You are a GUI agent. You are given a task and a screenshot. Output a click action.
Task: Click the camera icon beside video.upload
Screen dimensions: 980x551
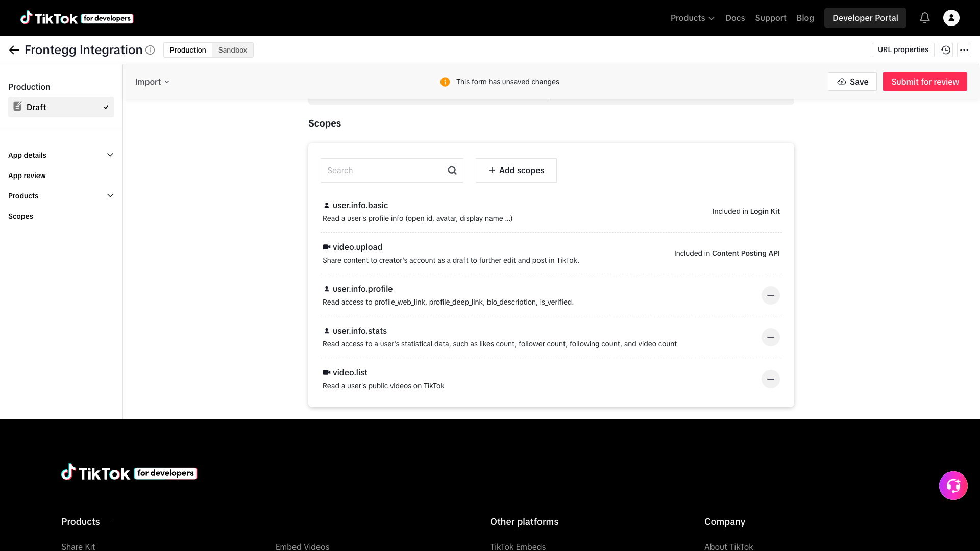327,247
